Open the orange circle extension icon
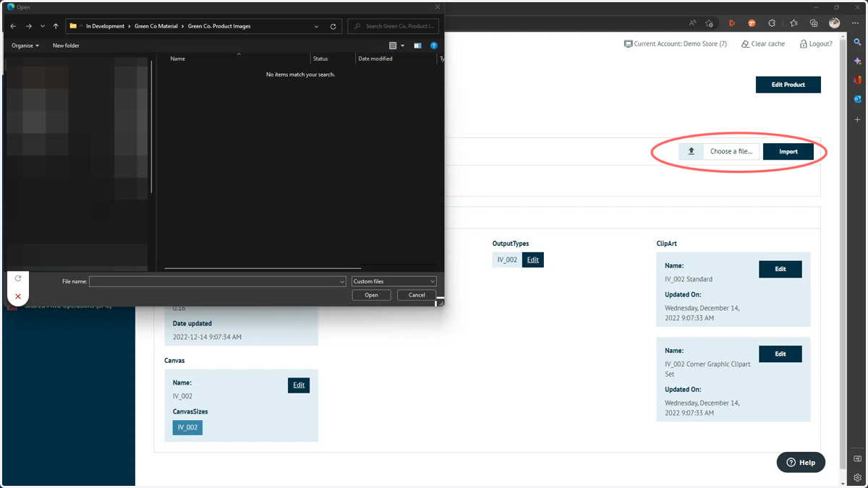Image resolution: width=868 pixels, height=488 pixels. [752, 23]
